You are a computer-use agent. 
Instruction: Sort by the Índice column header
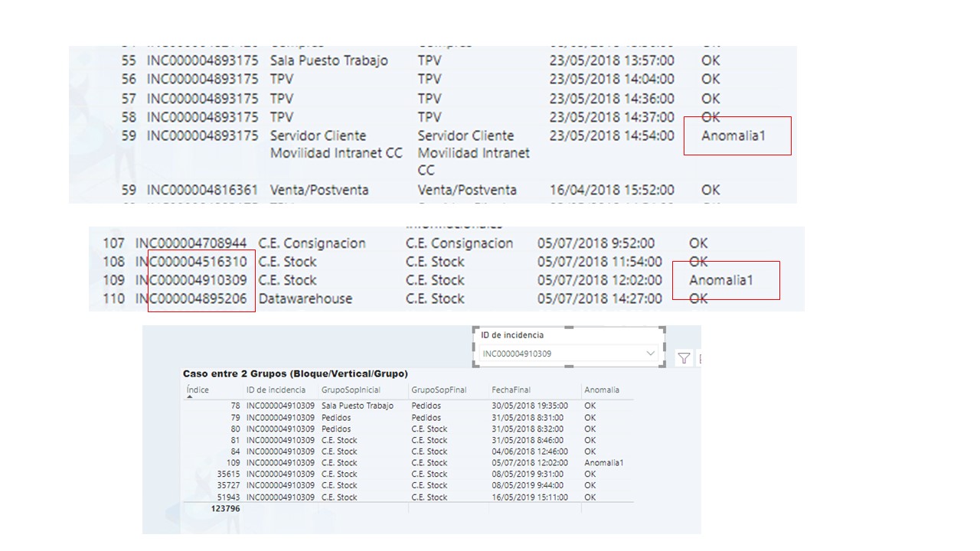tap(198, 390)
